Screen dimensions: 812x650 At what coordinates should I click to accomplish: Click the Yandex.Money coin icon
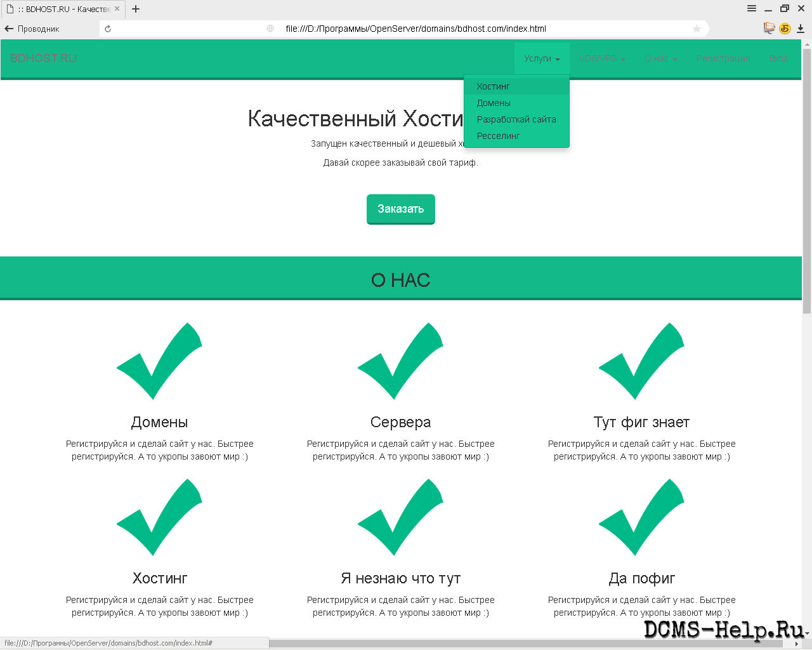point(785,29)
